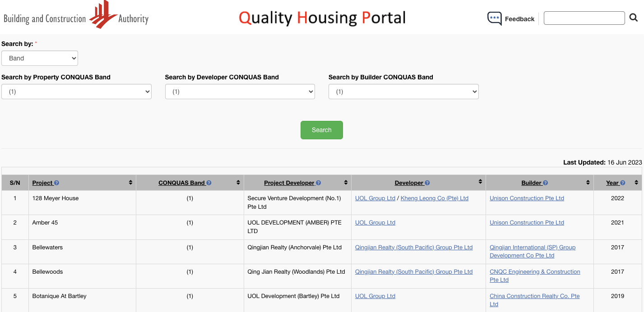Screen dimensions: 644x312
Task: Open Developer CONQUAS Band dropdown
Action: point(240,92)
